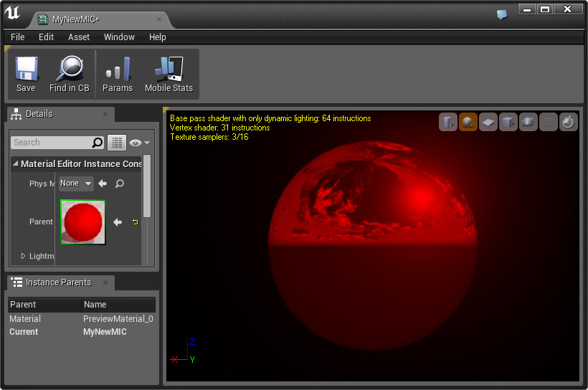588x390 pixels.
Task: Switch preview mesh to cylinder
Action: (x=448, y=123)
